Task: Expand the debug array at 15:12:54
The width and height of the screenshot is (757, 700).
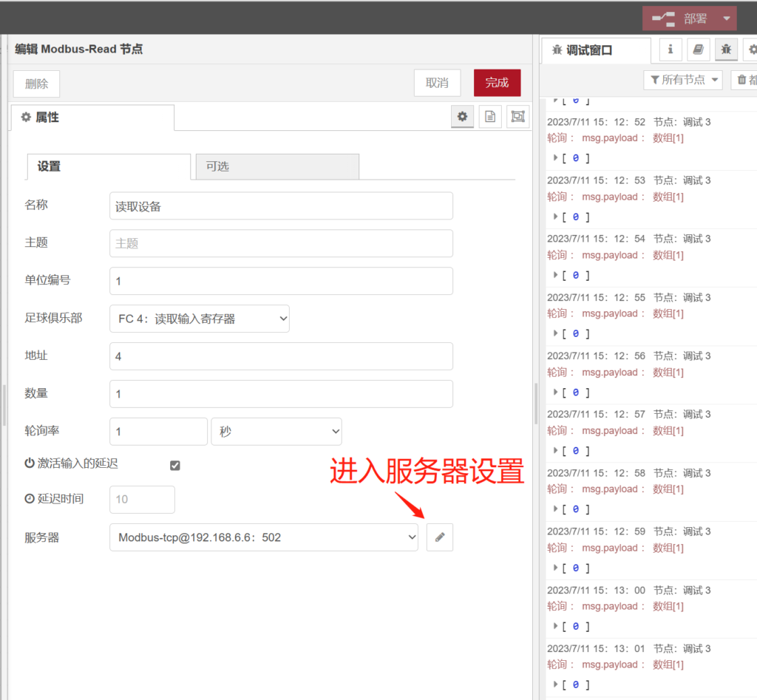Action: point(555,275)
